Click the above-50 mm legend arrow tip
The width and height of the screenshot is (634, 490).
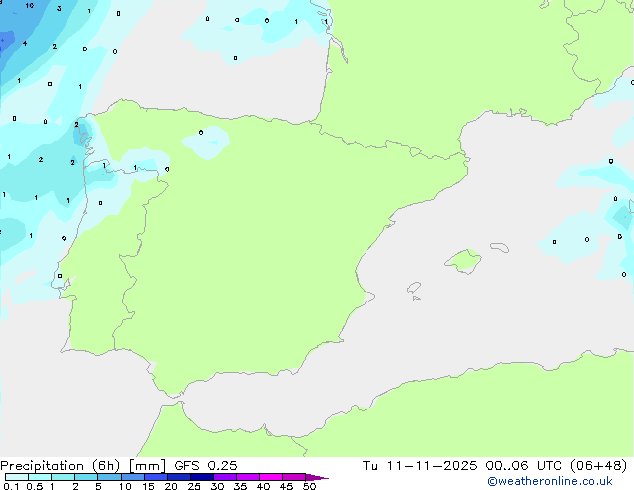[x=317, y=477]
